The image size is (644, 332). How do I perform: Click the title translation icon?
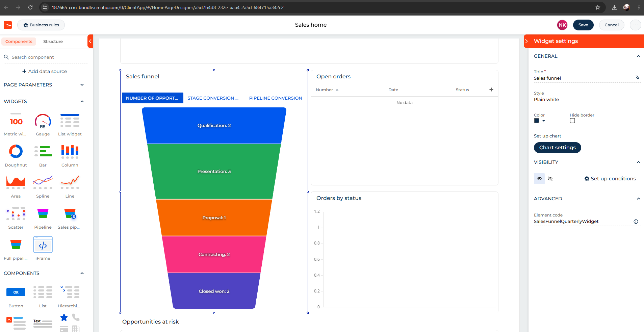coord(637,78)
